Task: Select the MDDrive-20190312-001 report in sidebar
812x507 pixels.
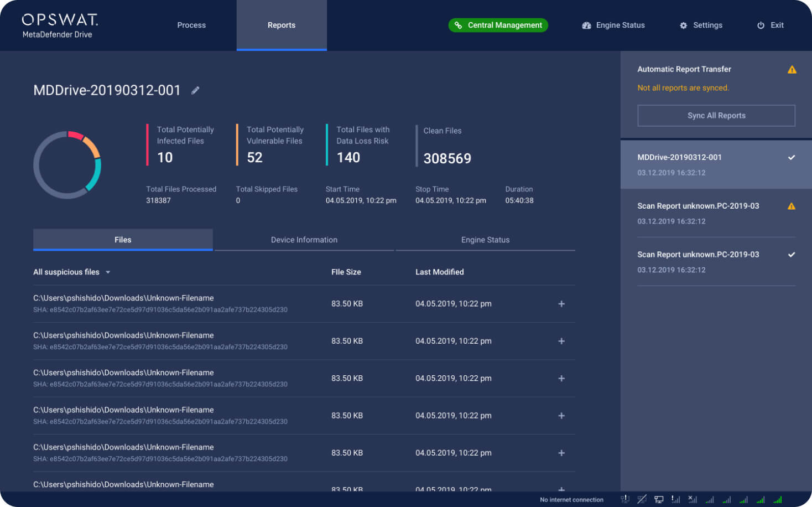Action: tap(716, 164)
